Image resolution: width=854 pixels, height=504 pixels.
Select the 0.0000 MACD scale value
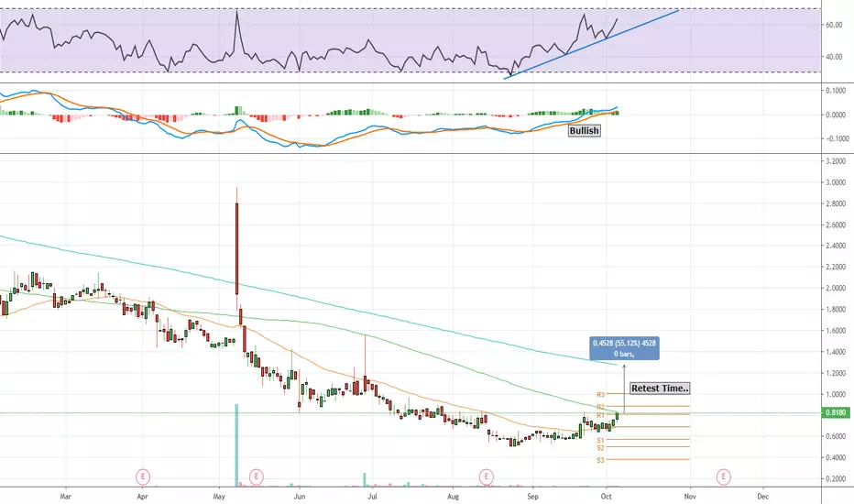pyautogui.click(x=836, y=115)
